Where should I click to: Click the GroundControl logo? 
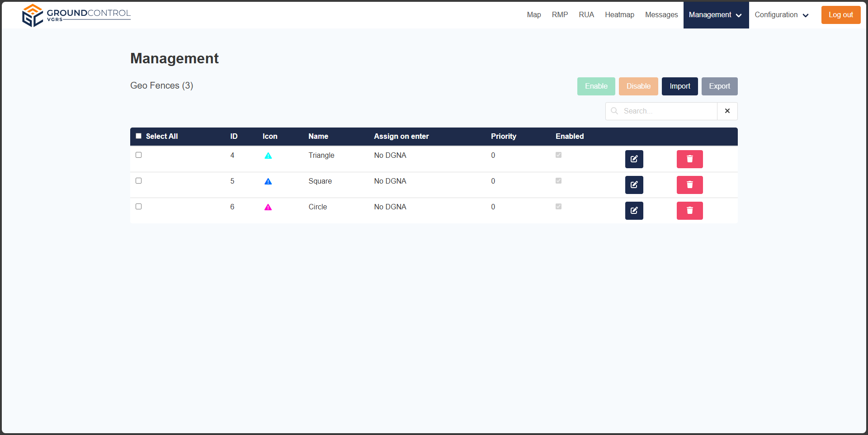[x=76, y=15]
